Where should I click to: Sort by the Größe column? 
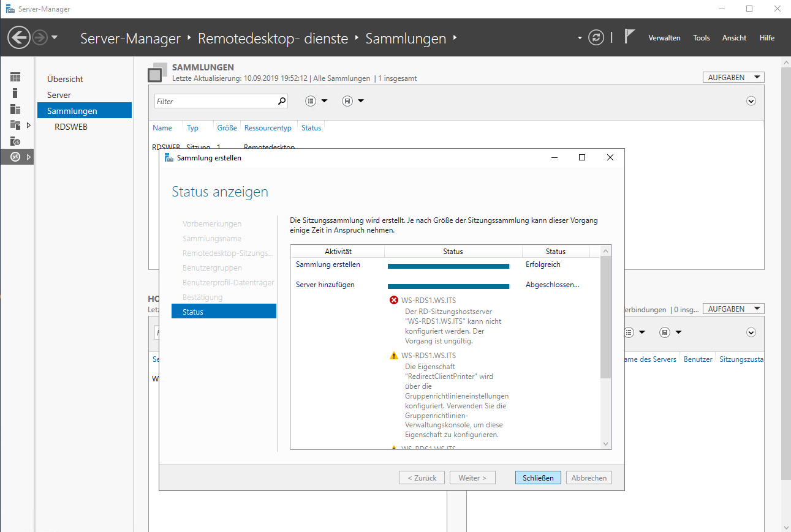[x=227, y=128]
